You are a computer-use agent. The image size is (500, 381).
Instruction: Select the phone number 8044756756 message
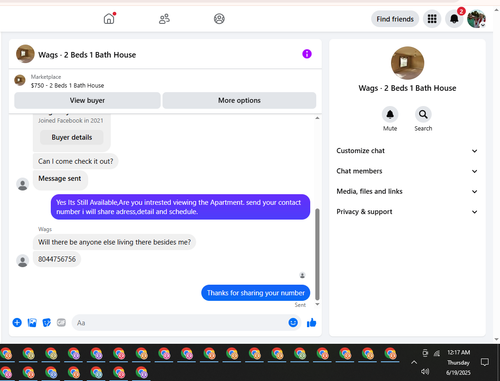(57, 259)
